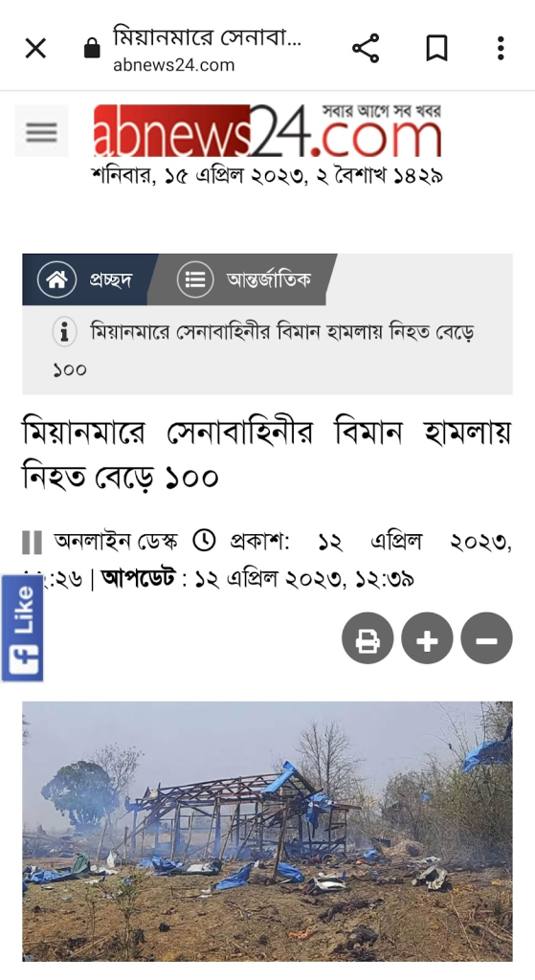This screenshot has height=980, width=535.
Task: Open the airstrike article photo
Action: coord(268,832)
